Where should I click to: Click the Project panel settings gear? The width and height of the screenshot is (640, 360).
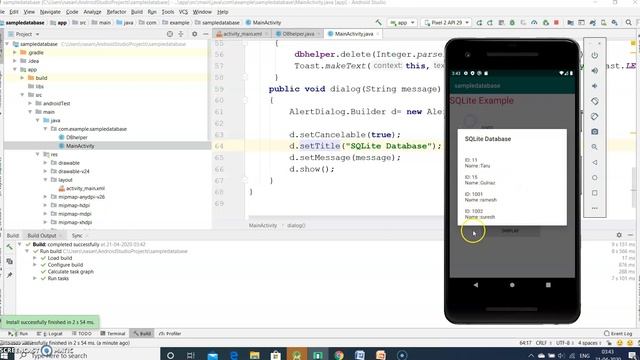point(194,34)
